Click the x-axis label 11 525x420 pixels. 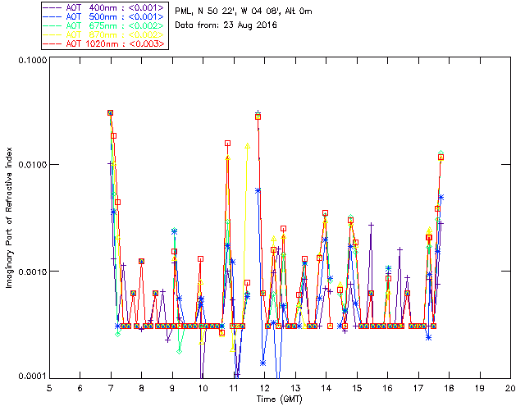(234, 388)
